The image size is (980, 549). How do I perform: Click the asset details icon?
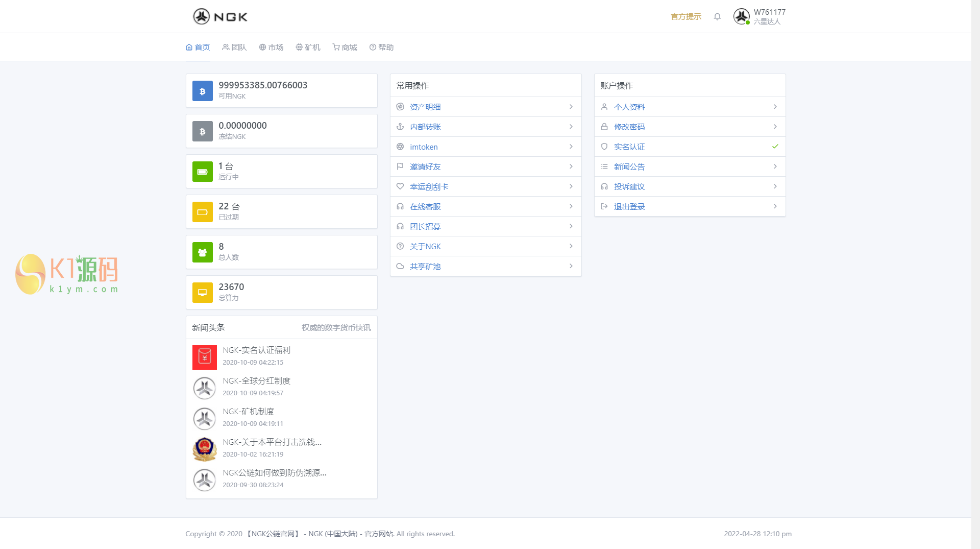pos(400,107)
